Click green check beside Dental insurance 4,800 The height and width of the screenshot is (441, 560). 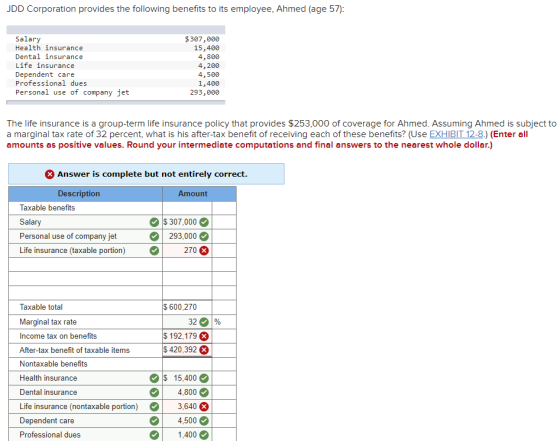pyautogui.click(x=204, y=392)
